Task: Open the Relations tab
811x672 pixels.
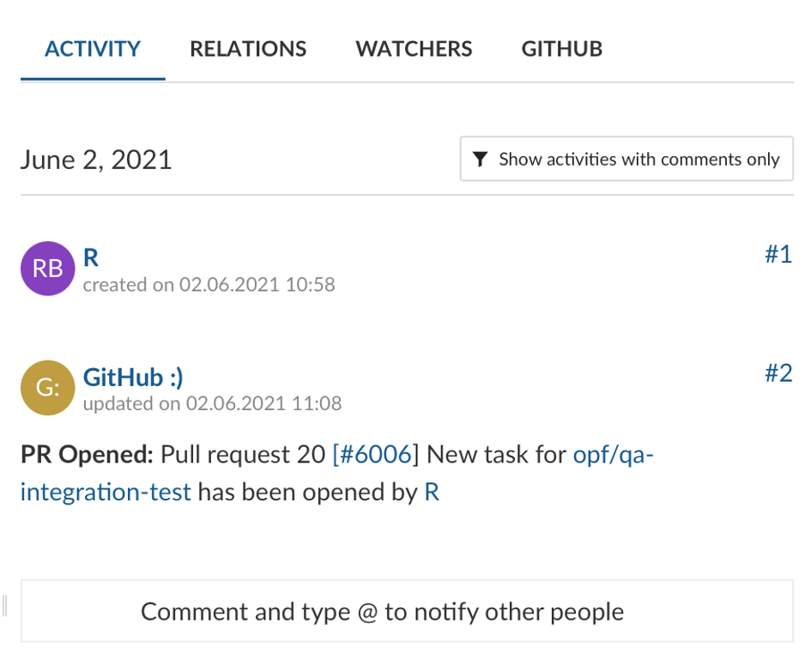Action: pyautogui.click(x=248, y=49)
